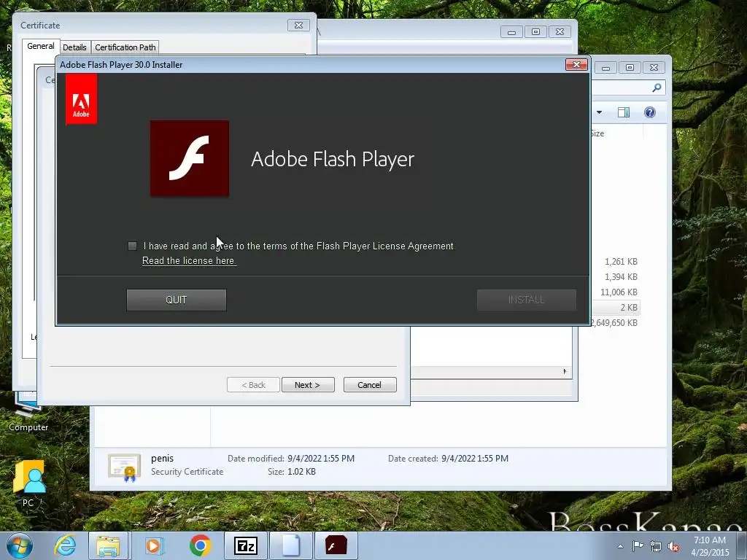Click the Adobe logo in the installer
This screenshot has width=747, height=560.
pos(81,99)
